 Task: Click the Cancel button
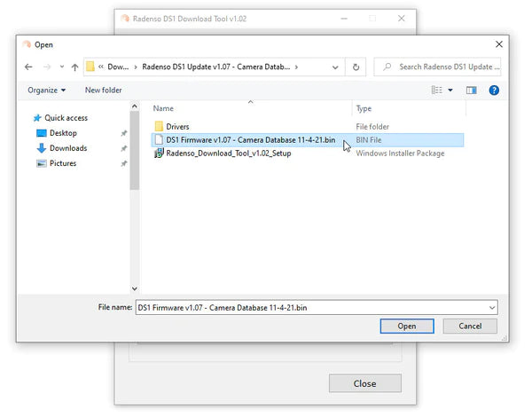tap(470, 326)
